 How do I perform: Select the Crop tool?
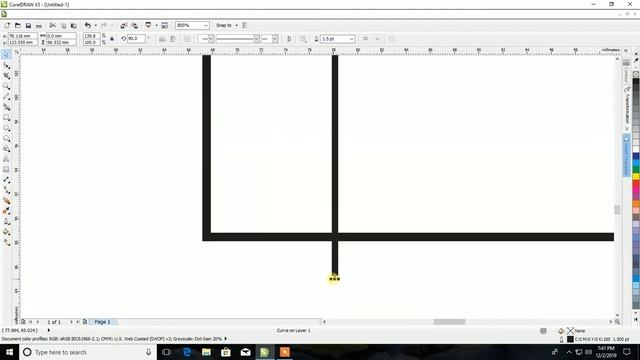6,76
